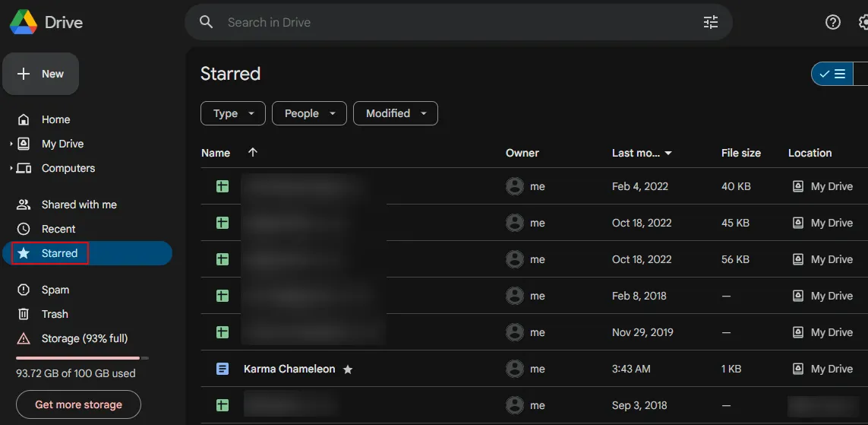Image resolution: width=868 pixels, height=425 pixels.
Task: Click the Feb 4, 2022 date cell
Action: pos(640,187)
